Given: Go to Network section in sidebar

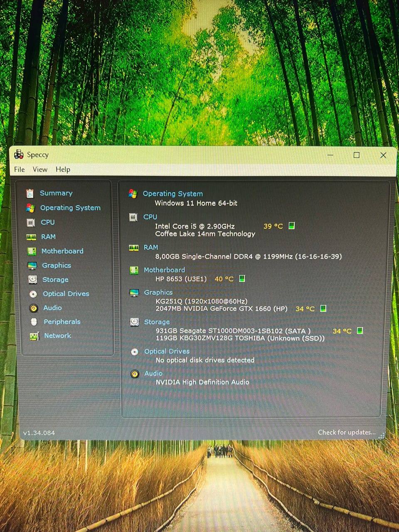Looking at the screenshot, I should tap(58, 336).
